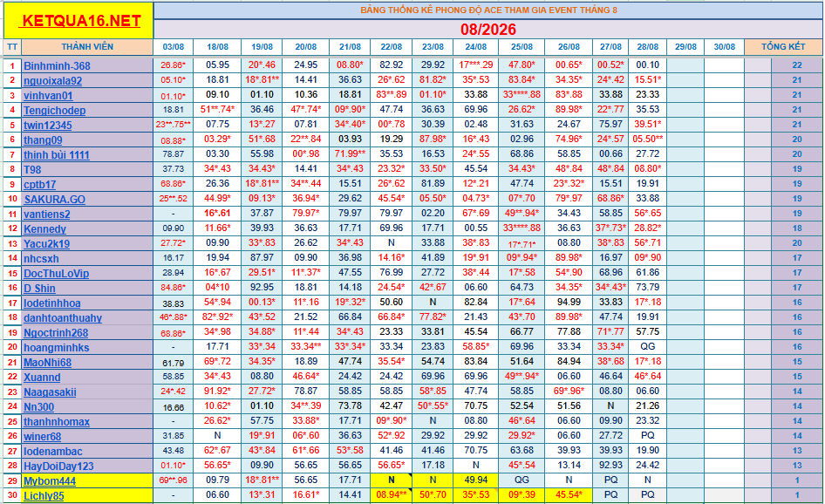Select the BẢNG THỐNG KÊ PHONG ĐỘ title
The image size is (825, 504).
click(488, 10)
